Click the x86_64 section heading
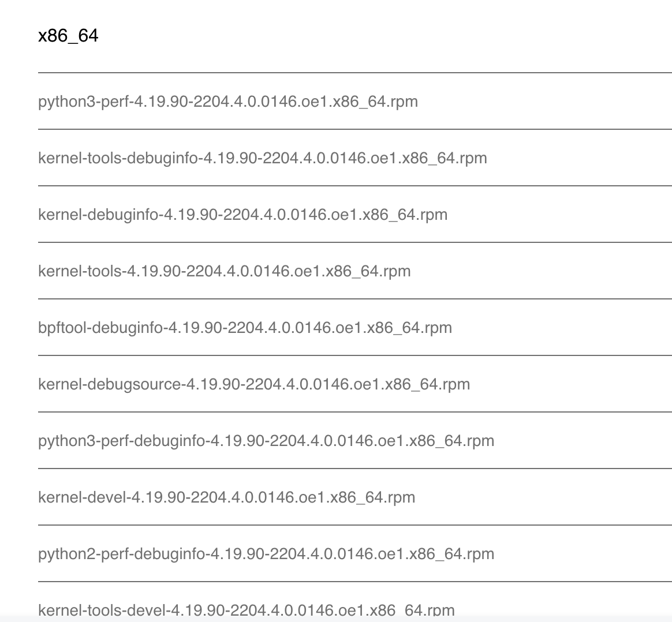 (x=68, y=36)
